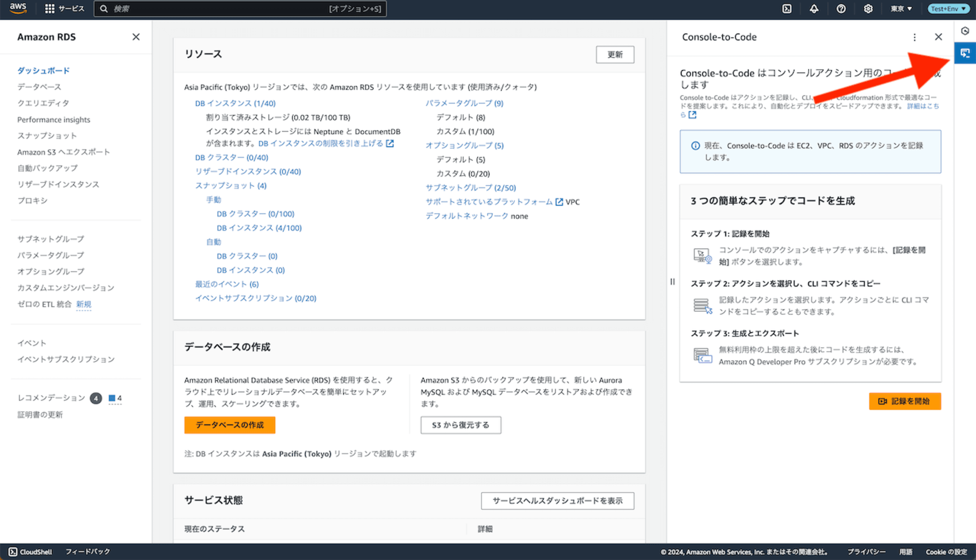Open CloudShell from the top bar icon
The width and height of the screenshot is (976, 560).
(787, 9)
